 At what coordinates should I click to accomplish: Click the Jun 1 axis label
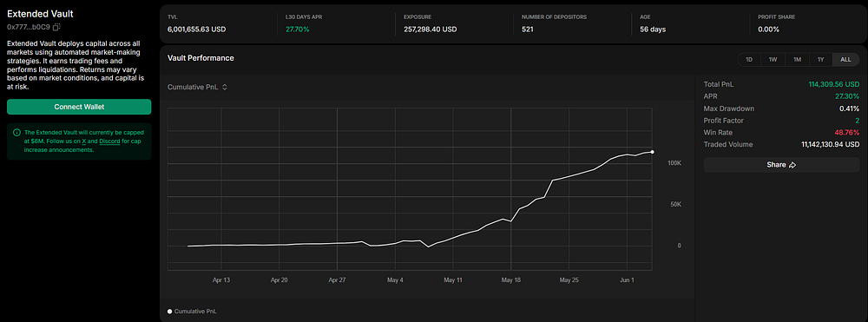(x=627, y=280)
